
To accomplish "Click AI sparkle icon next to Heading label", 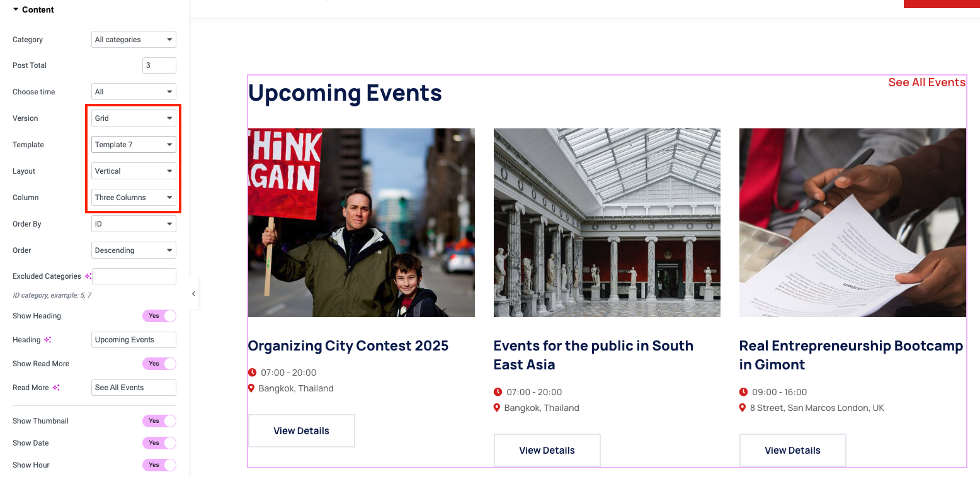I will pyautogui.click(x=48, y=340).
